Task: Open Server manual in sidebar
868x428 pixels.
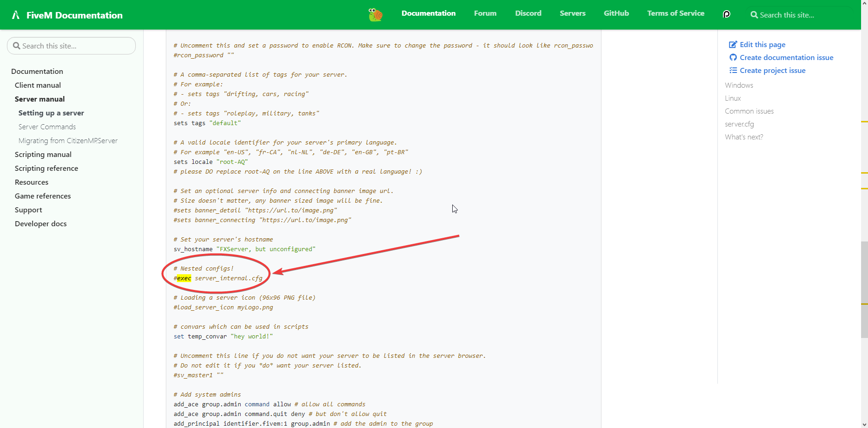Action: [x=39, y=99]
